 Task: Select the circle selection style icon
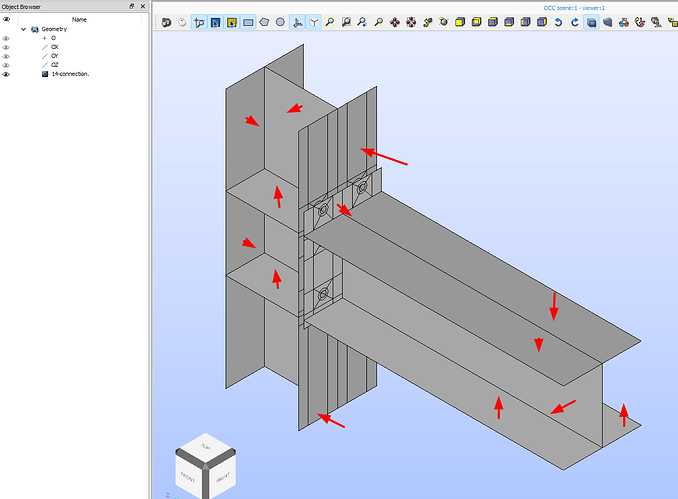(x=281, y=21)
